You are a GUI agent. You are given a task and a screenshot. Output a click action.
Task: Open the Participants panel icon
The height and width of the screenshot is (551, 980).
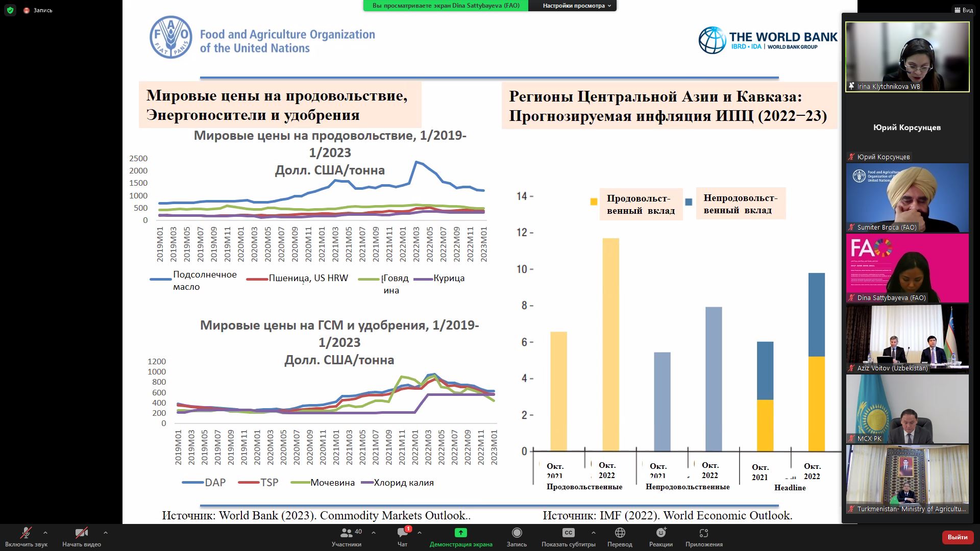[347, 533]
